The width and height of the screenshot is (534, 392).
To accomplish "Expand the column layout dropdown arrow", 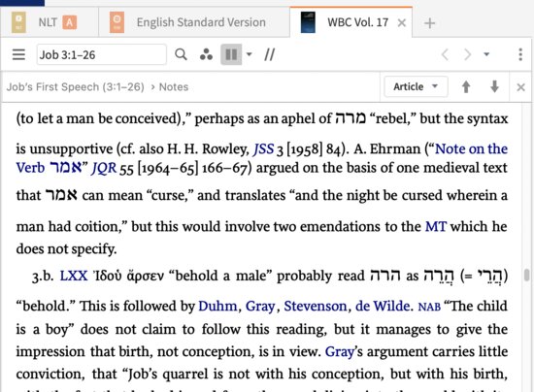I will point(250,54).
